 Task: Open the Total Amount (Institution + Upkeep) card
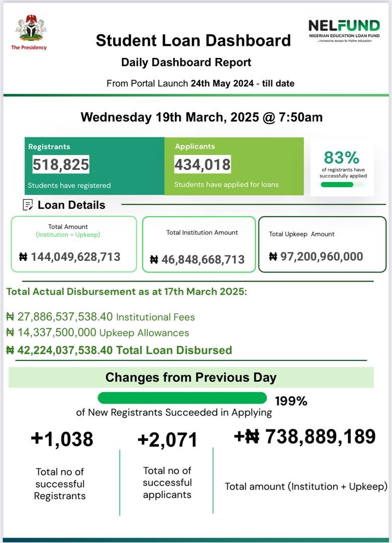coord(74,244)
